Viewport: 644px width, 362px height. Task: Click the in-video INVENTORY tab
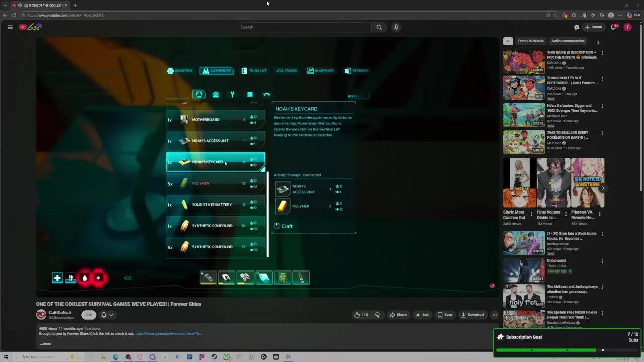[x=180, y=71]
